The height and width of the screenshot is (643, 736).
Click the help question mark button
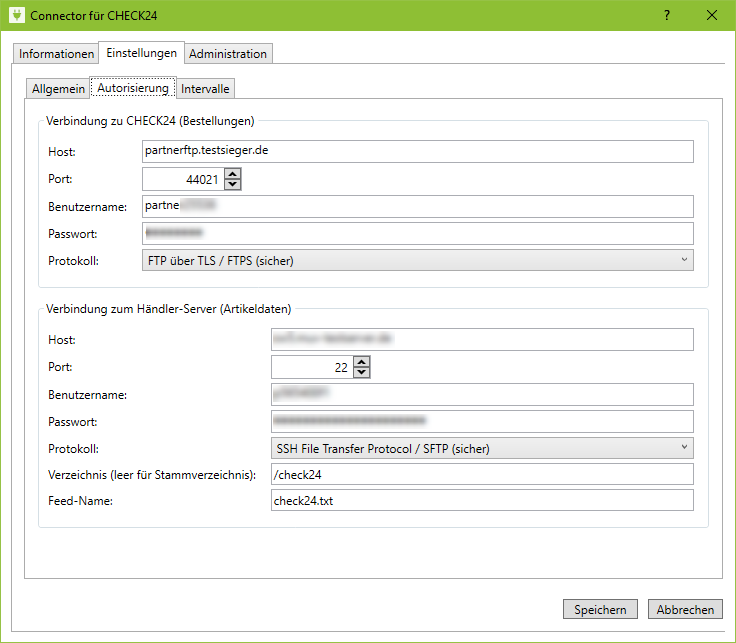pos(666,16)
